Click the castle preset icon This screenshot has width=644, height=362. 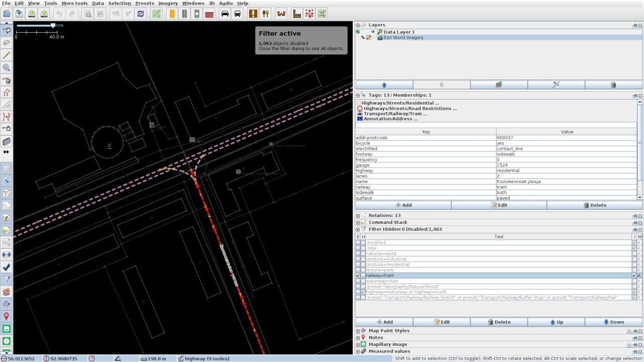click(x=281, y=14)
